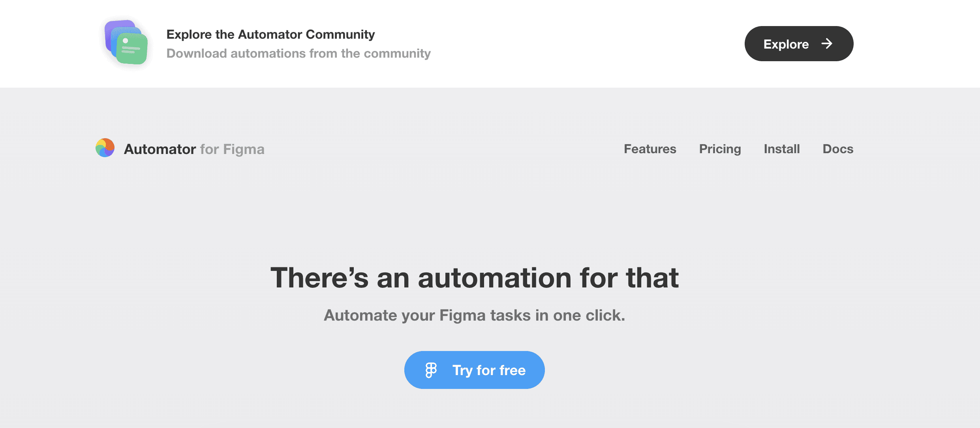Click the word "automation" in main headline

coord(494,278)
